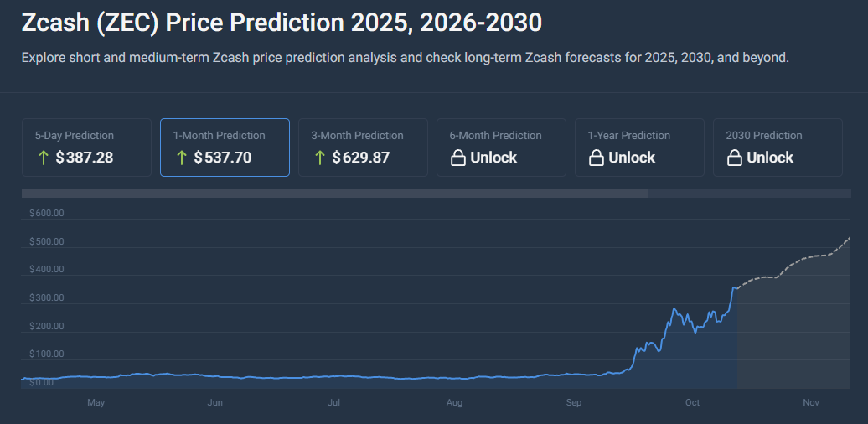
Task: Switch to the 1-Month Prediction tab
Action: 225,147
